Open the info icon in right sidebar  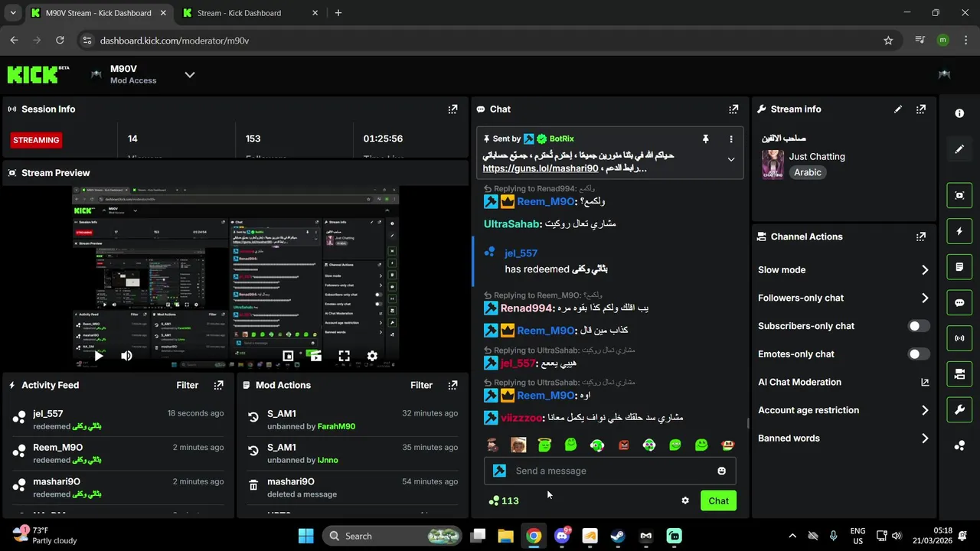959,113
